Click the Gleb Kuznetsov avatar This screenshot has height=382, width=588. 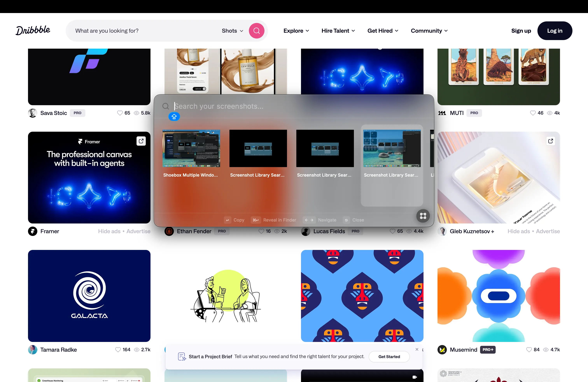(x=442, y=231)
